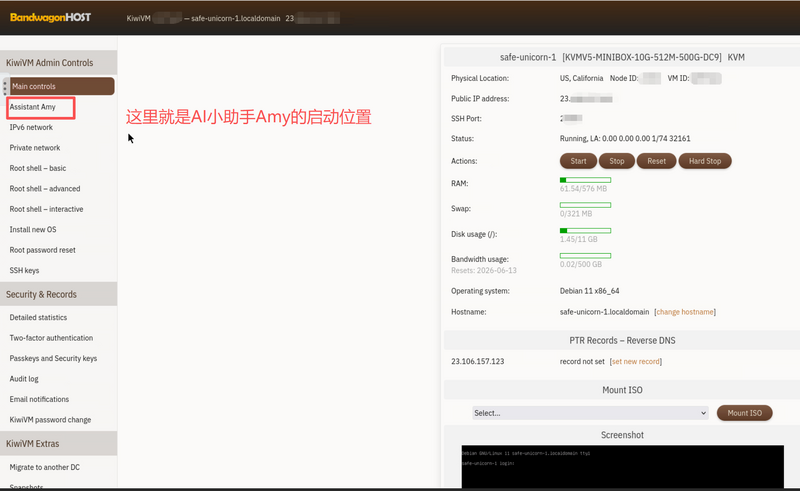Open Root shell – advanced
Screen dimensions: 800x491
tap(45, 189)
